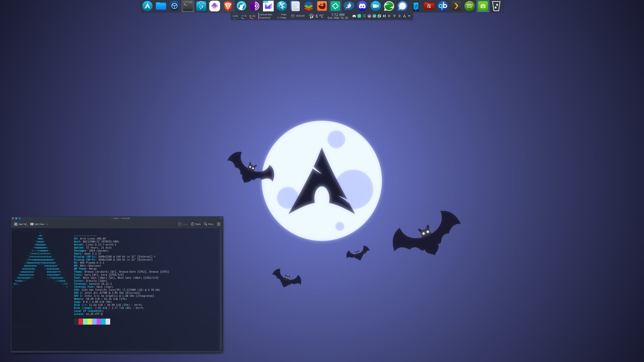This screenshot has height=362, width=644.
Task: Click the Upload Rate network monitor
Action: 273,16
